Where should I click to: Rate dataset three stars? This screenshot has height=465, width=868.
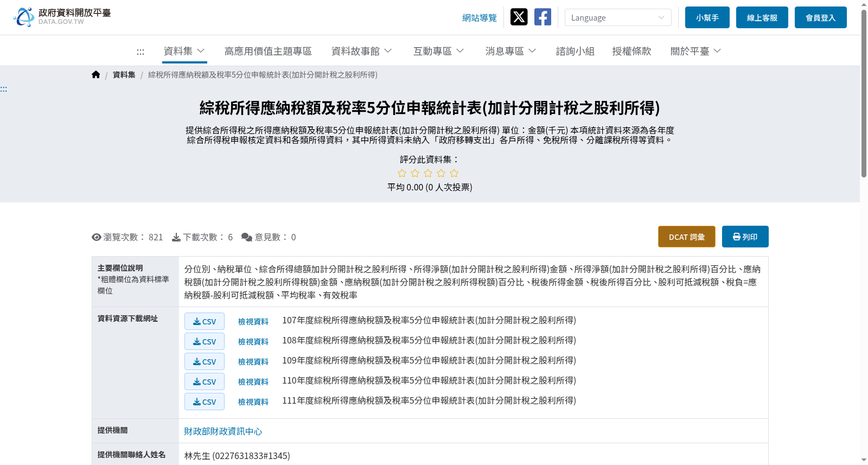(x=428, y=173)
